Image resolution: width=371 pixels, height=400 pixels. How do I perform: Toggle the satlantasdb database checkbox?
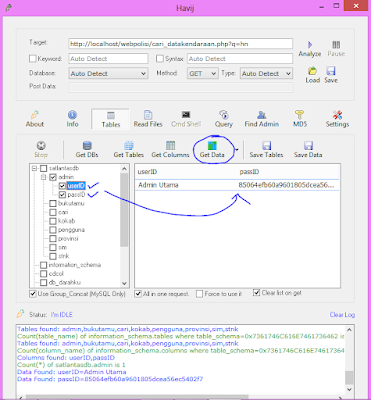[44, 168]
